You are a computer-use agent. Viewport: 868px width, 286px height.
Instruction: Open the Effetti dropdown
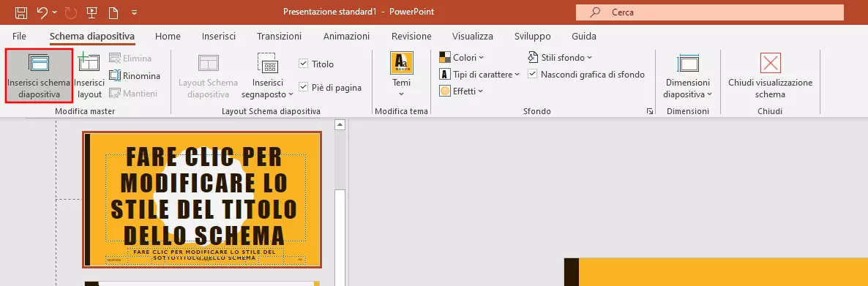pos(461,91)
